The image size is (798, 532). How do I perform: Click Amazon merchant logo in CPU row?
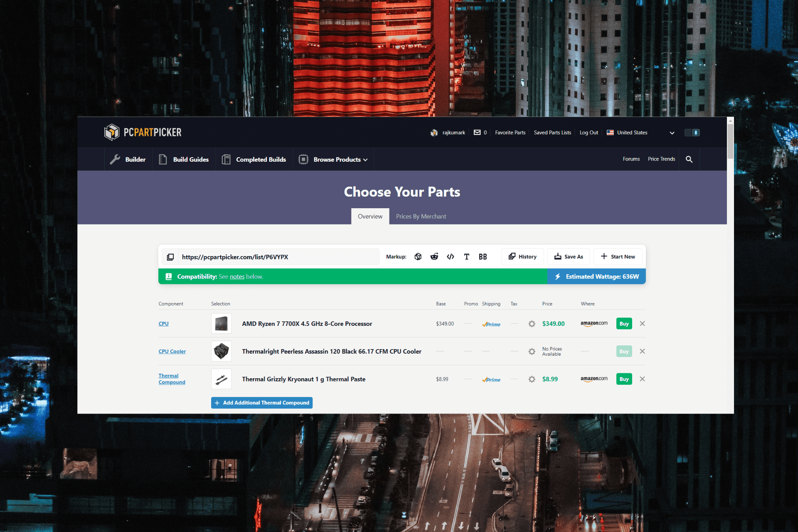tap(594, 323)
